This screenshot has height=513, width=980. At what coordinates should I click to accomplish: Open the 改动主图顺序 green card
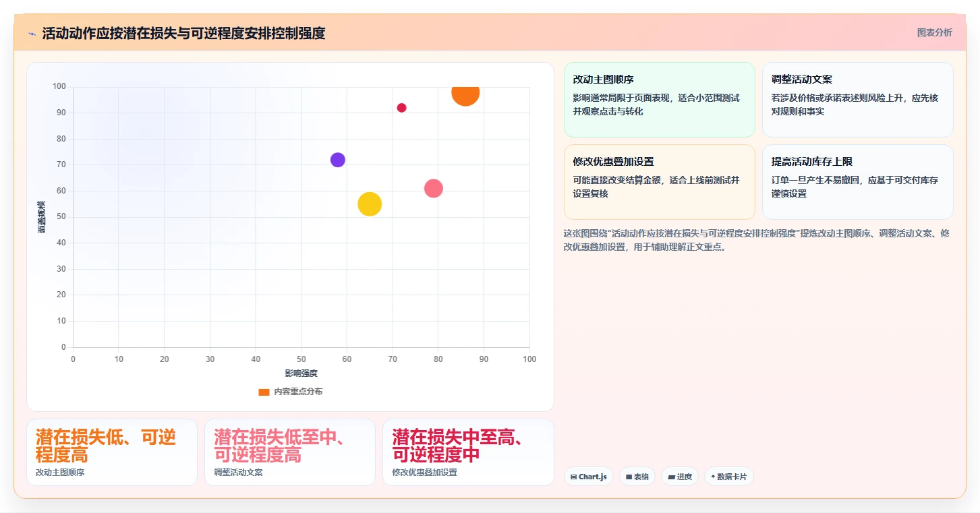[659, 100]
